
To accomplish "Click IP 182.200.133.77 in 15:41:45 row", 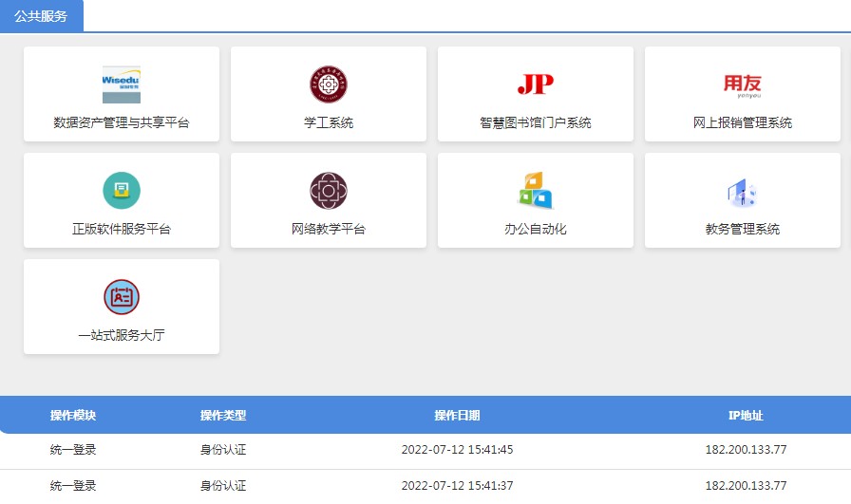I will [746, 449].
